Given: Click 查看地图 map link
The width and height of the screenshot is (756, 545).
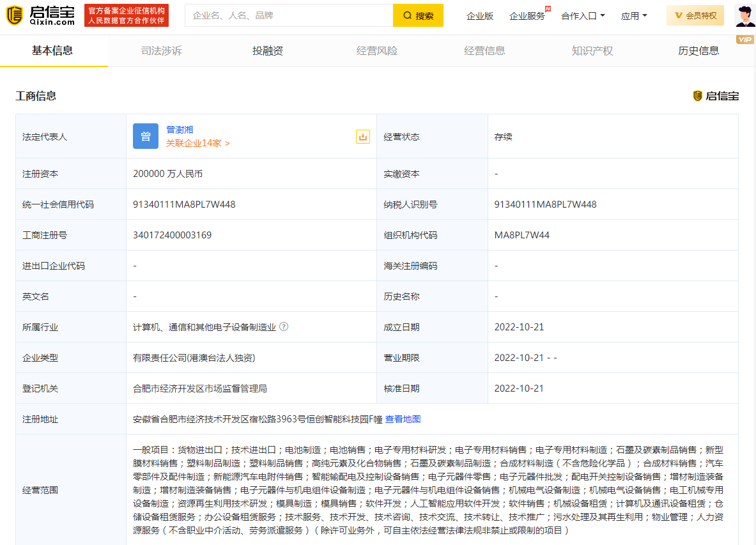Looking at the screenshot, I should [403, 419].
